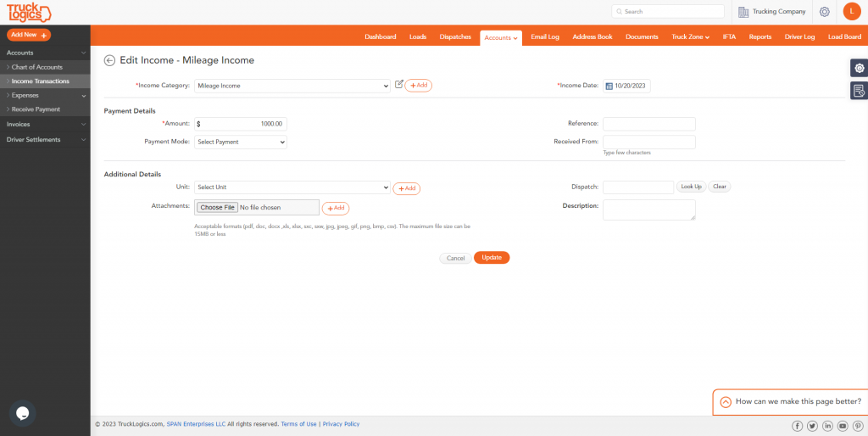Open the Privacy Policy link

point(341,424)
